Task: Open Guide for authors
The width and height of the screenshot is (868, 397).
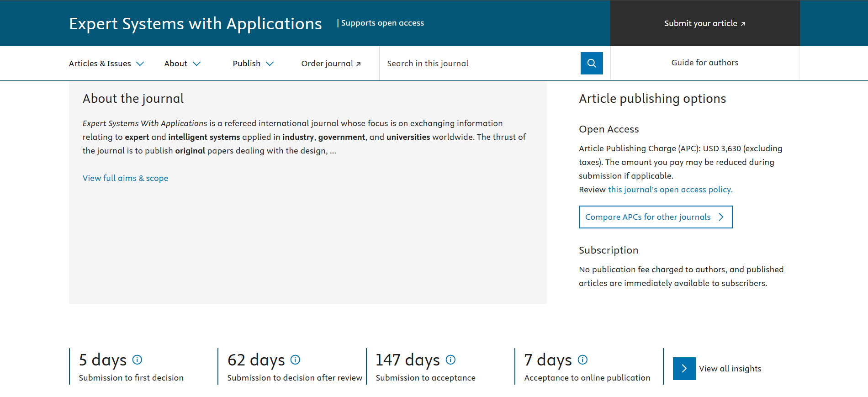Action: 705,63
